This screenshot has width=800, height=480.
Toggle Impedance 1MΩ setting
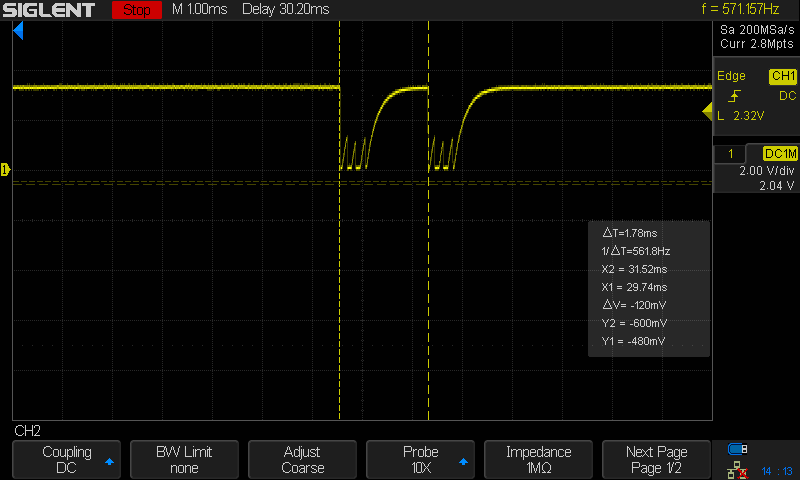pyautogui.click(x=538, y=460)
